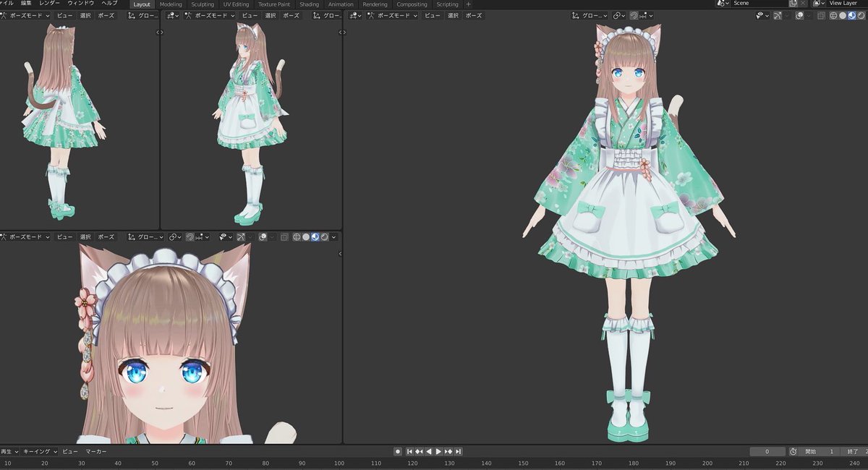
Task: Open the view layer icon menu
Action: click(819, 4)
